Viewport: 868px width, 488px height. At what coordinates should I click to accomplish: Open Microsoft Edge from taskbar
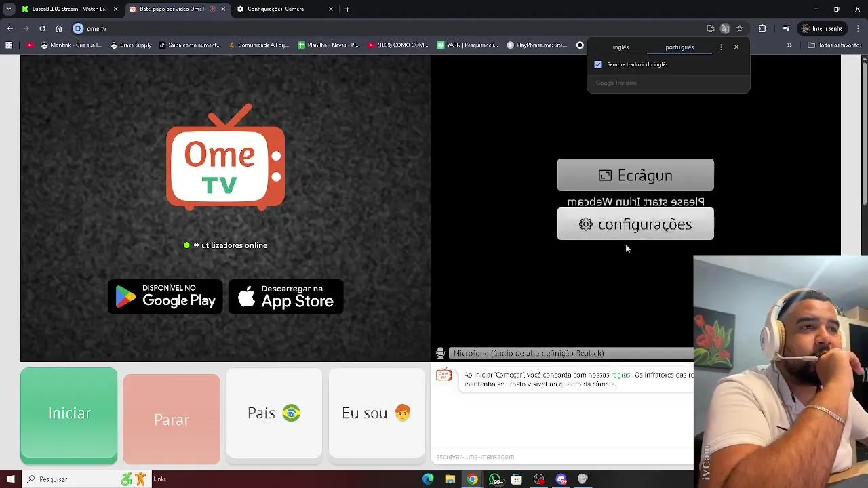(x=428, y=479)
